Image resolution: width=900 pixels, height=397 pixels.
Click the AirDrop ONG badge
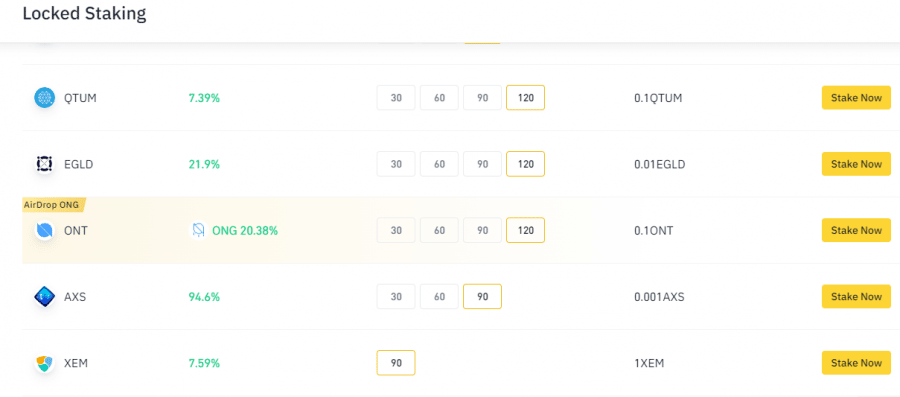pos(54,204)
